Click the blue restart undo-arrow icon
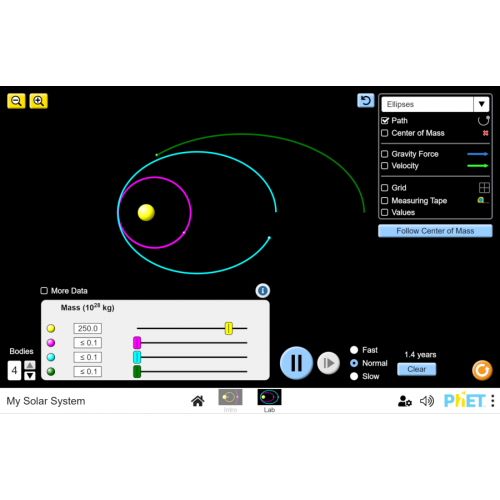This screenshot has width=500, height=500. [366, 100]
